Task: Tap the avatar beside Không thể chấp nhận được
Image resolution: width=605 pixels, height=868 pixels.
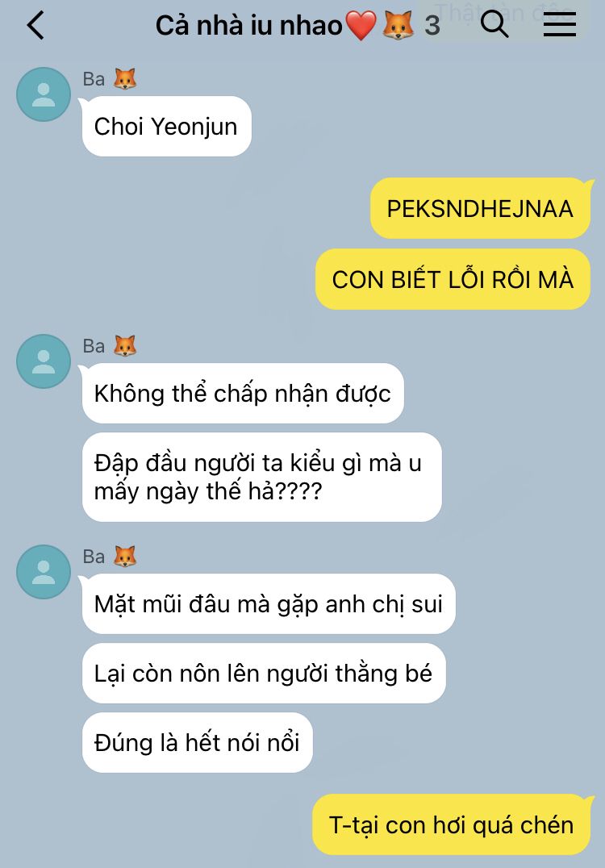Action: click(x=44, y=361)
